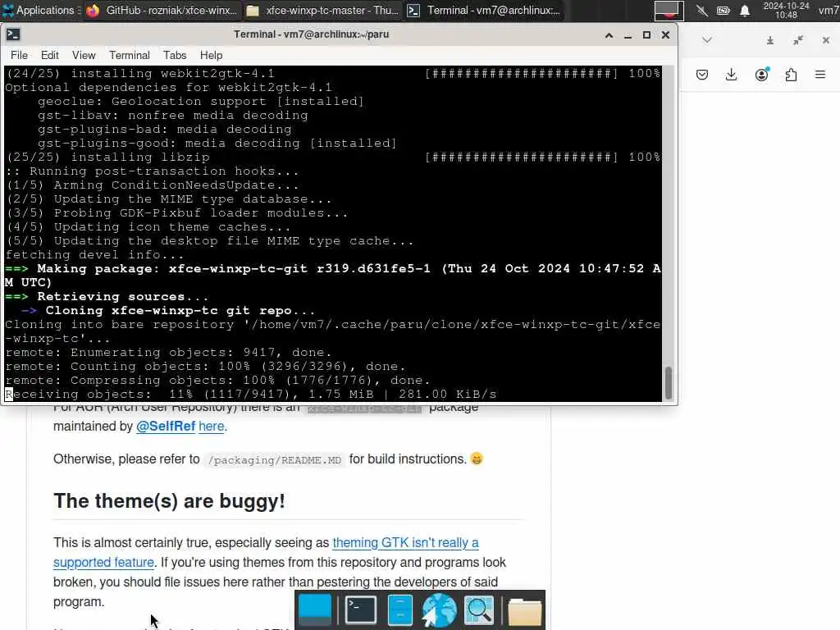Click Firefox window restore arrows icon
Screen dimensions: 840x630
pos(798,40)
